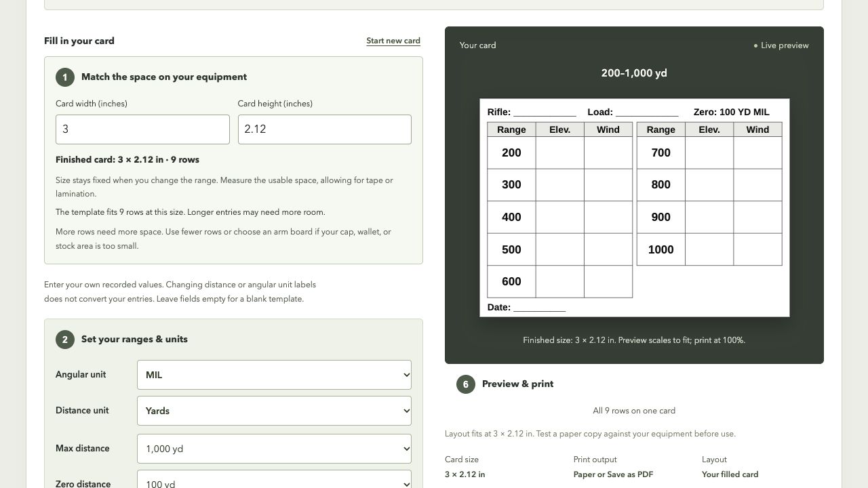Viewport: 868px width, 488px height.
Task: Click Paper or Save as PDF text
Action: 613,474
